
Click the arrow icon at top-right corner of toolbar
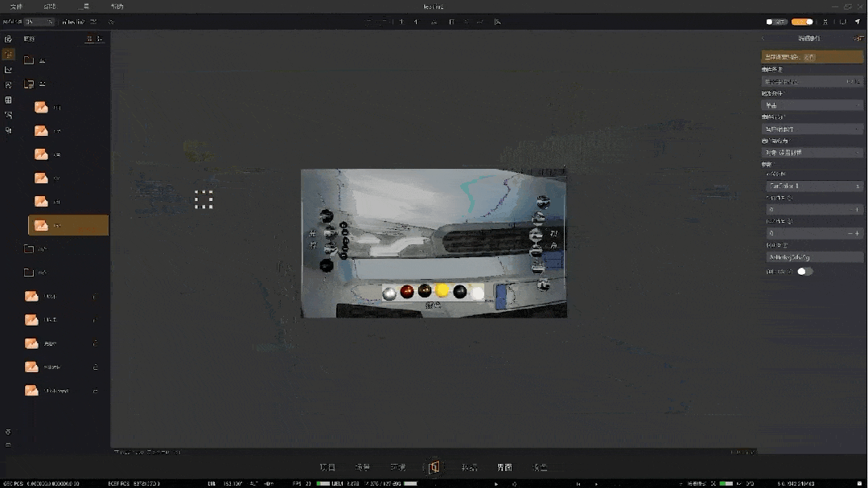857,22
